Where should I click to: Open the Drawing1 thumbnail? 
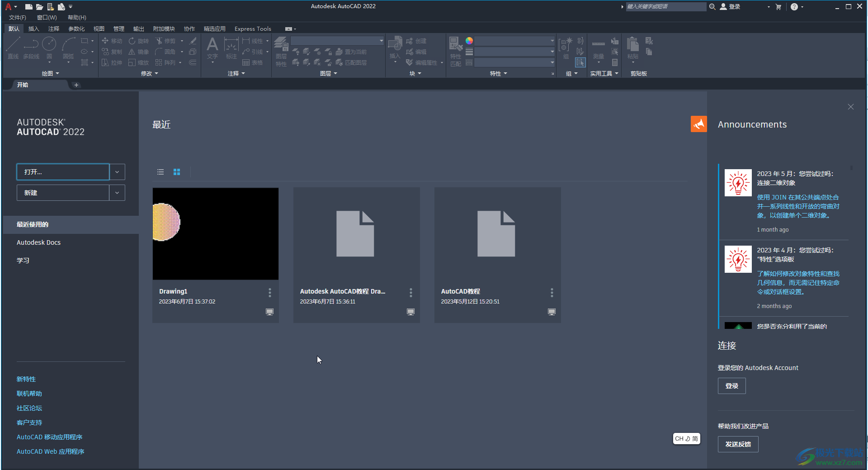click(216, 234)
